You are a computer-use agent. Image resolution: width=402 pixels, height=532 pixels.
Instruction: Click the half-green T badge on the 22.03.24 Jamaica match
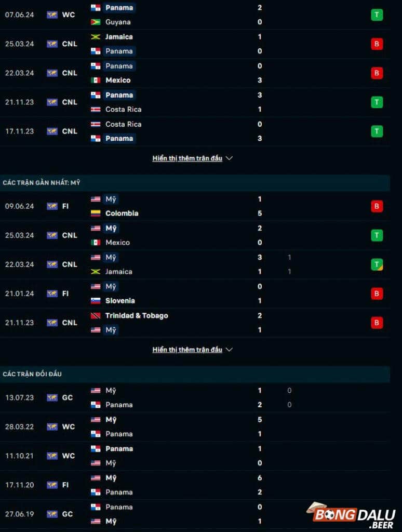tap(377, 264)
